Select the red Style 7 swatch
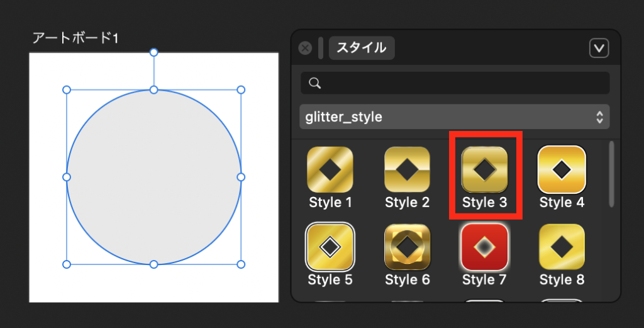This screenshot has width=644, height=328. pyautogui.click(x=484, y=247)
